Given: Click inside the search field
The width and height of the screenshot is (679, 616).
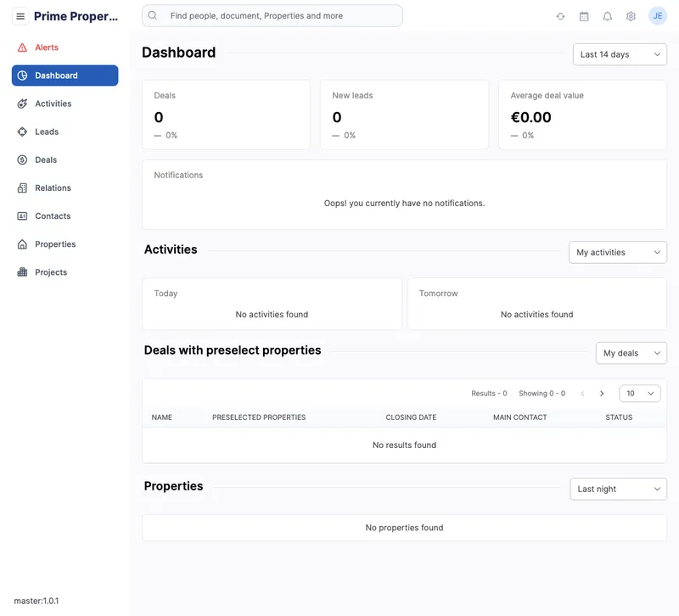Looking at the screenshot, I should (272, 15).
